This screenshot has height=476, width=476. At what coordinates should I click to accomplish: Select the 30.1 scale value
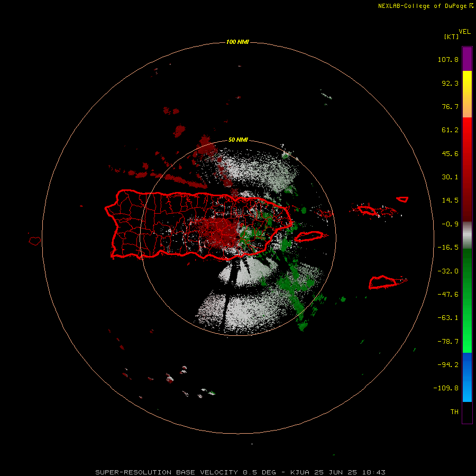[450, 177]
